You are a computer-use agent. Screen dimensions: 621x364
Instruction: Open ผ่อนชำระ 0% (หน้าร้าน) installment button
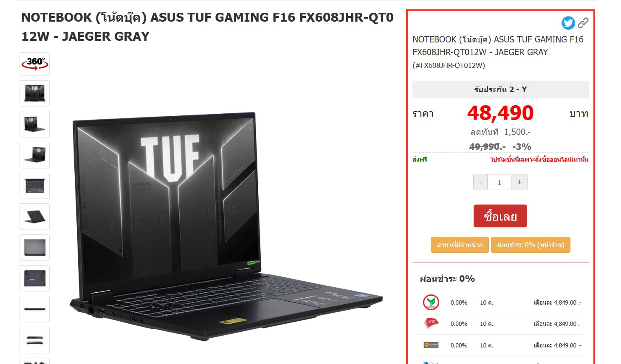click(531, 245)
